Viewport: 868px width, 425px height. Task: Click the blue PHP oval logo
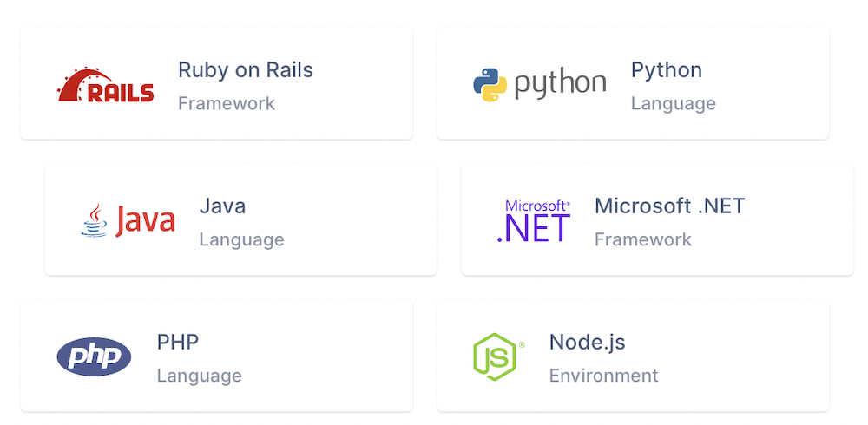tap(94, 357)
